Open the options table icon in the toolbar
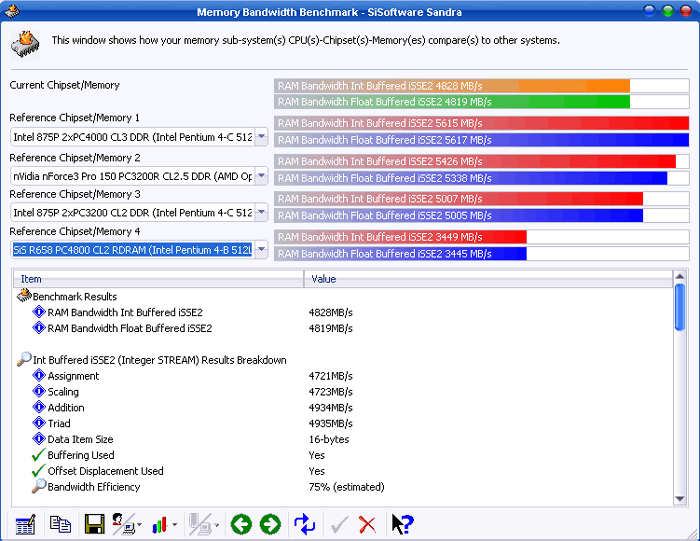 click(x=25, y=524)
